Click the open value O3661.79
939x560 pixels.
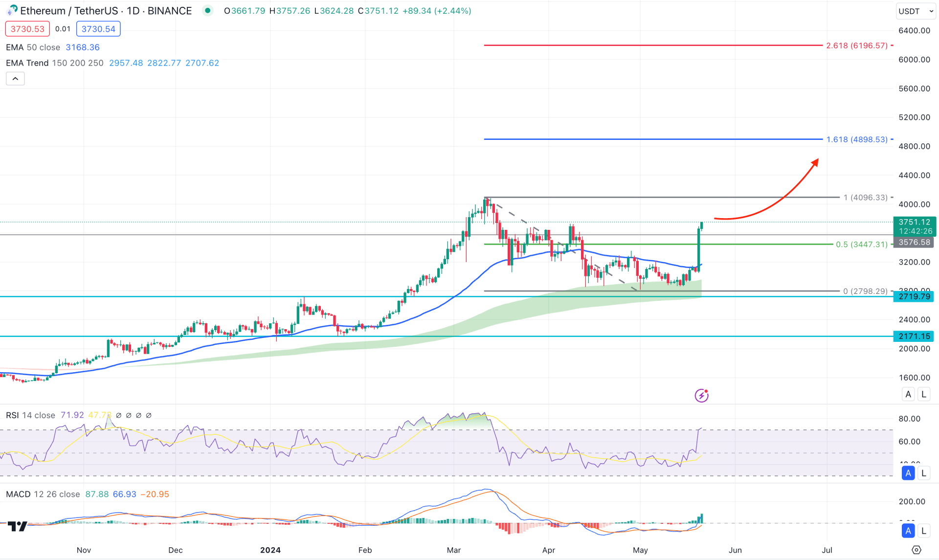pyautogui.click(x=245, y=11)
